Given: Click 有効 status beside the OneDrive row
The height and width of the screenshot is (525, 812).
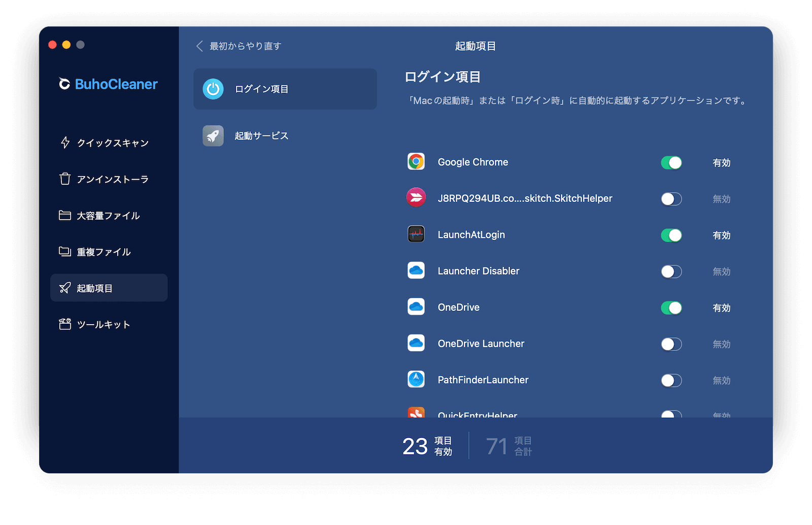Looking at the screenshot, I should click(x=722, y=308).
